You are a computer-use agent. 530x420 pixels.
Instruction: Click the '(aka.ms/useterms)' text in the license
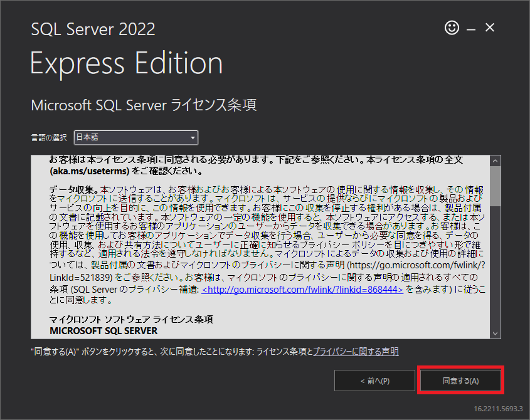pyautogui.click(x=90, y=171)
